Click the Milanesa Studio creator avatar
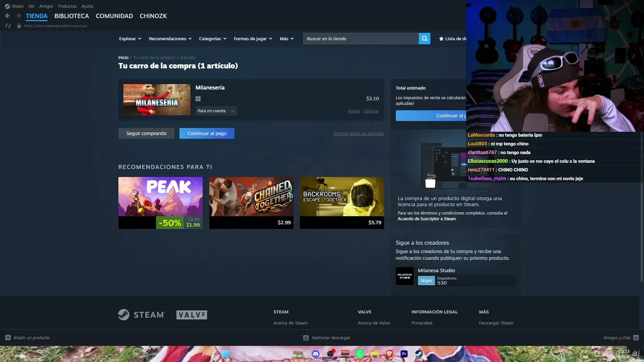 tap(405, 276)
